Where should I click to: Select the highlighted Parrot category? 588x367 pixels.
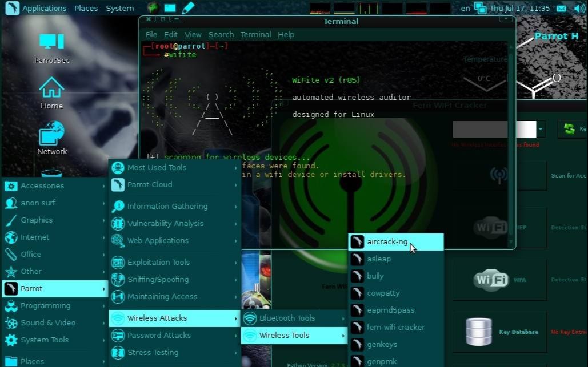coord(55,289)
